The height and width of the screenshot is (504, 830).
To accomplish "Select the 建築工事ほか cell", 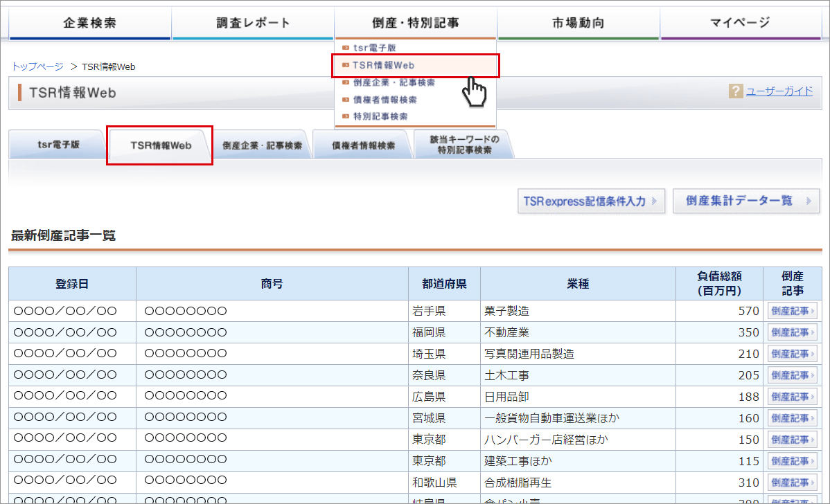I will (578, 461).
